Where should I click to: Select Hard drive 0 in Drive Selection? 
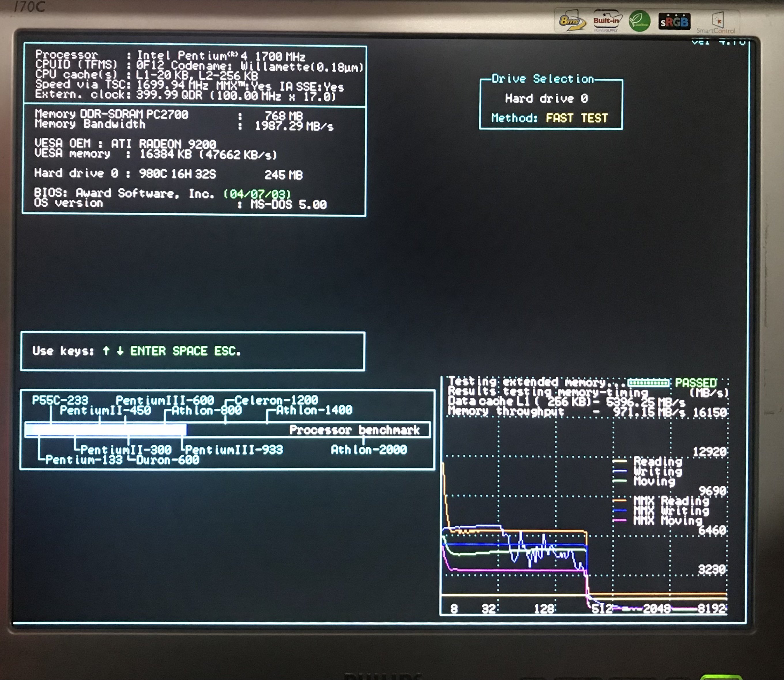pyautogui.click(x=546, y=99)
